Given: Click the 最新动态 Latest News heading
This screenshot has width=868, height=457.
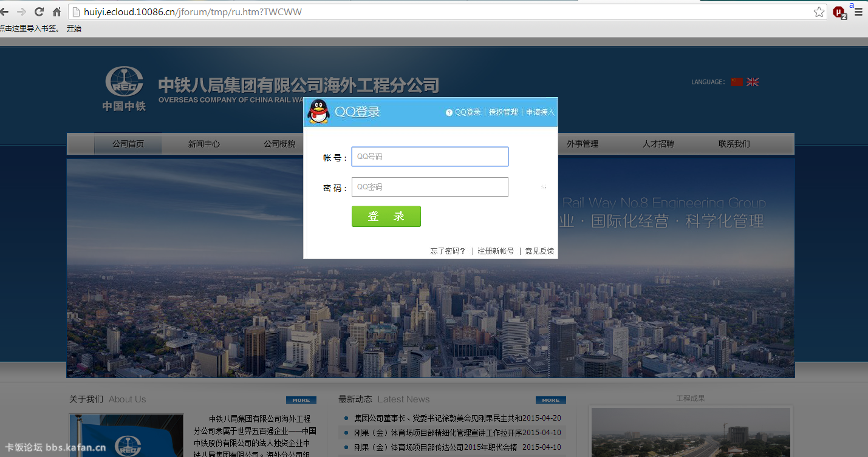Looking at the screenshot, I should pos(384,399).
